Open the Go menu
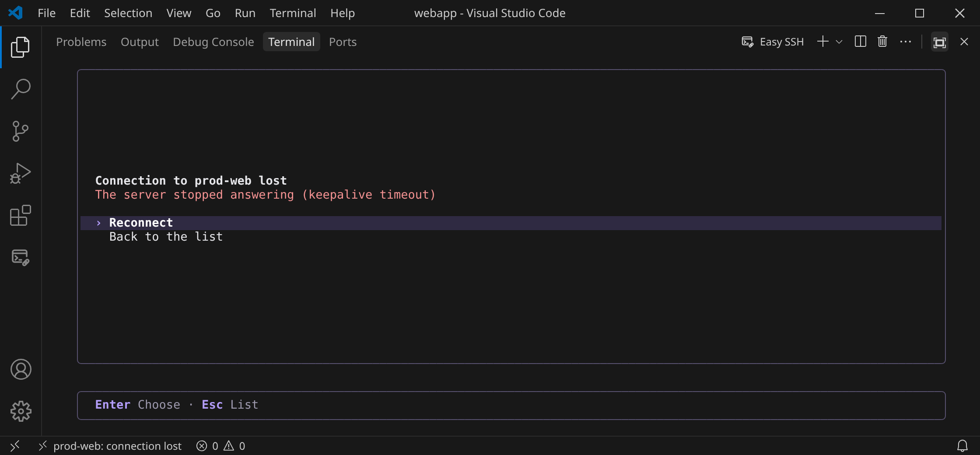 point(213,13)
